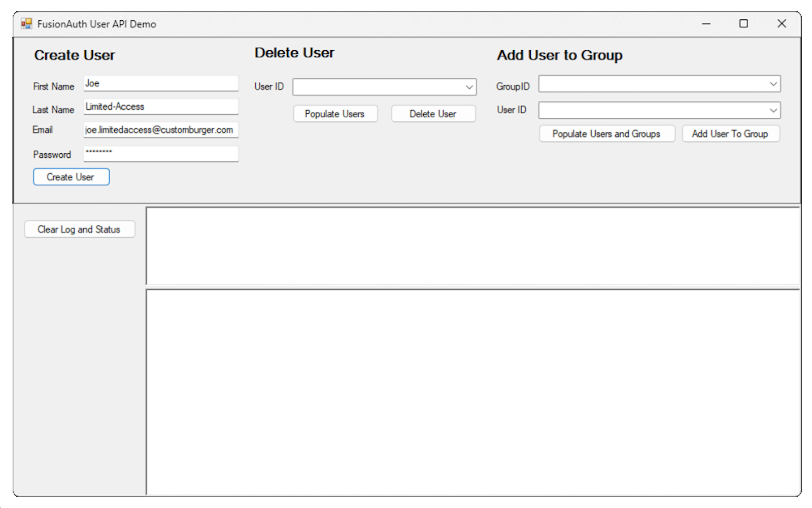Click Populate Users and Groups button
Viewport: 812px width, 508px height.
coord(606,134)
